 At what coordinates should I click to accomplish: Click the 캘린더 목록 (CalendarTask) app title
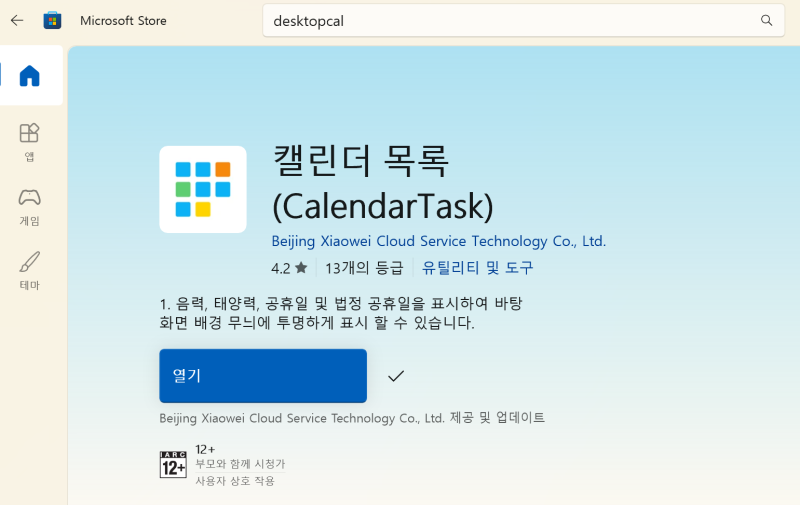(x=383, y=183)
